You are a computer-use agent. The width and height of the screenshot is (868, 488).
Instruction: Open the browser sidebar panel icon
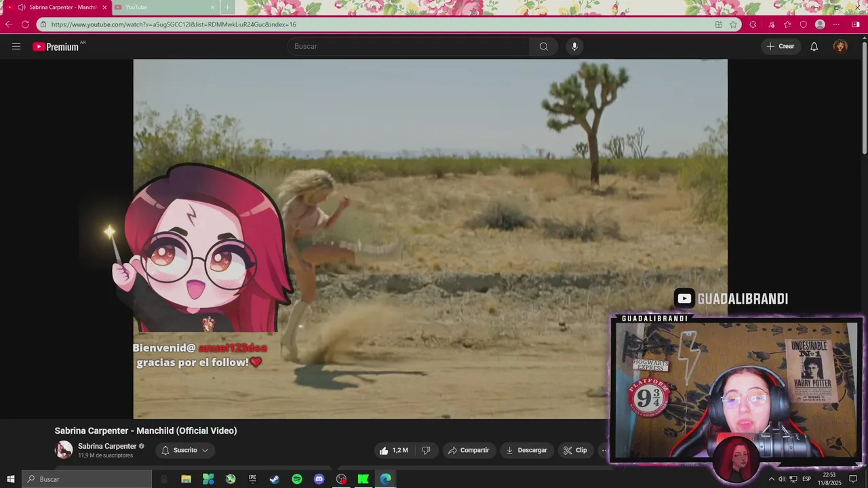(x=856, y=24)
